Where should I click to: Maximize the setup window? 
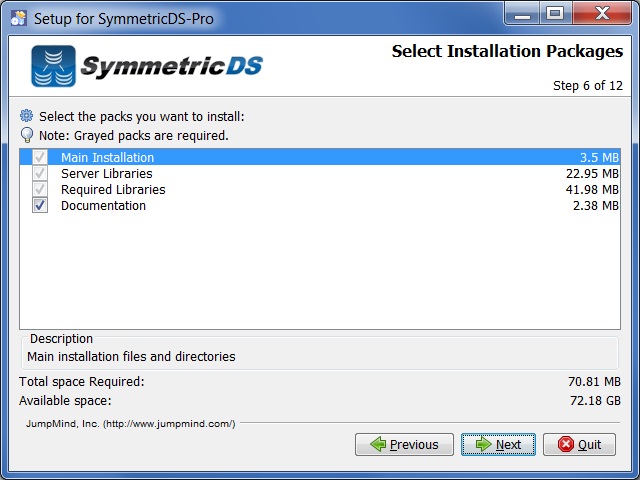556,14
